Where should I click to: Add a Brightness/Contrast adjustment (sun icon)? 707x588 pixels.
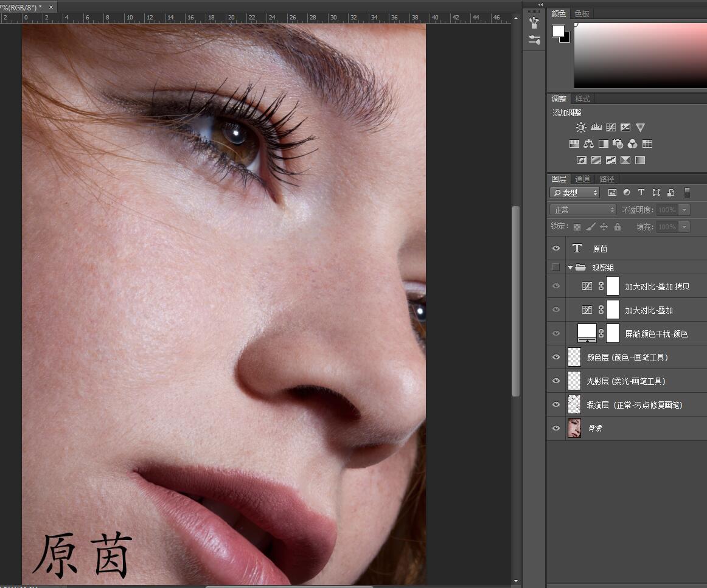(581, 128)
